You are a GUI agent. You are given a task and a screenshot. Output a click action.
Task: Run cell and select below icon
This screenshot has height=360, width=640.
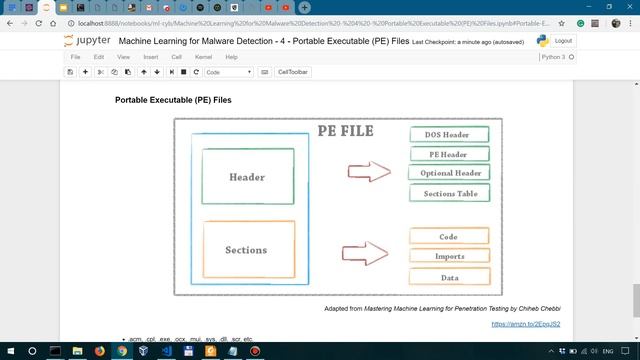(172, 72)
